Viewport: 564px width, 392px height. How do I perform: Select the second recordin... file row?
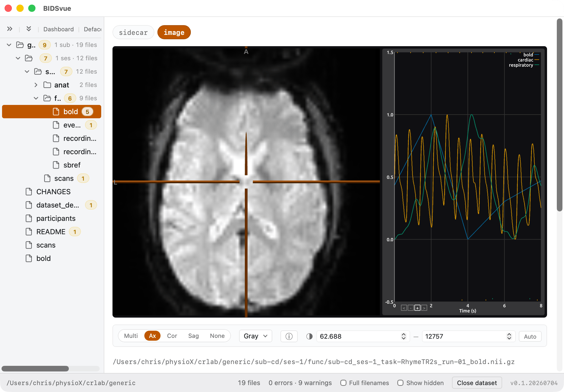[52, 152]
